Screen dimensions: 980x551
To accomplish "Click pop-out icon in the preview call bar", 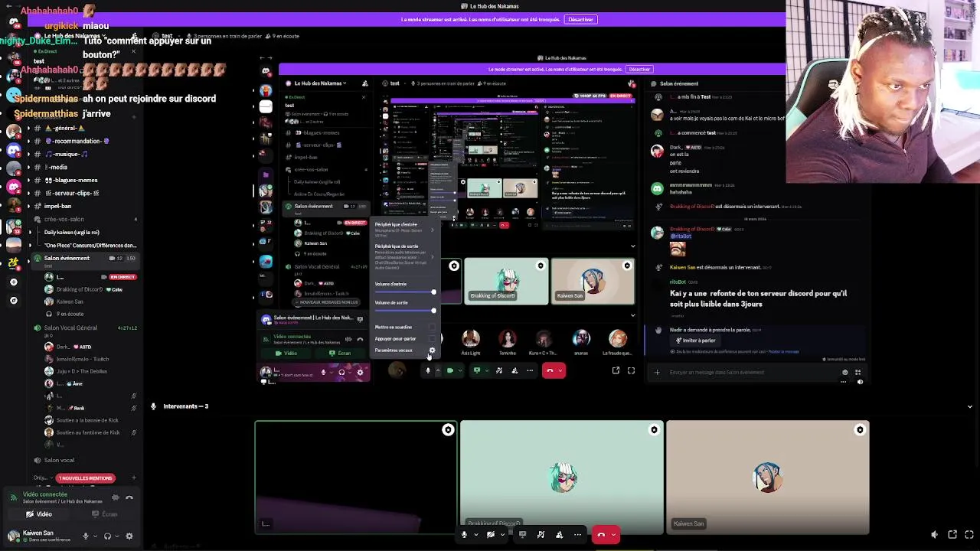I will pyautogui.click(x=616, y=370).
